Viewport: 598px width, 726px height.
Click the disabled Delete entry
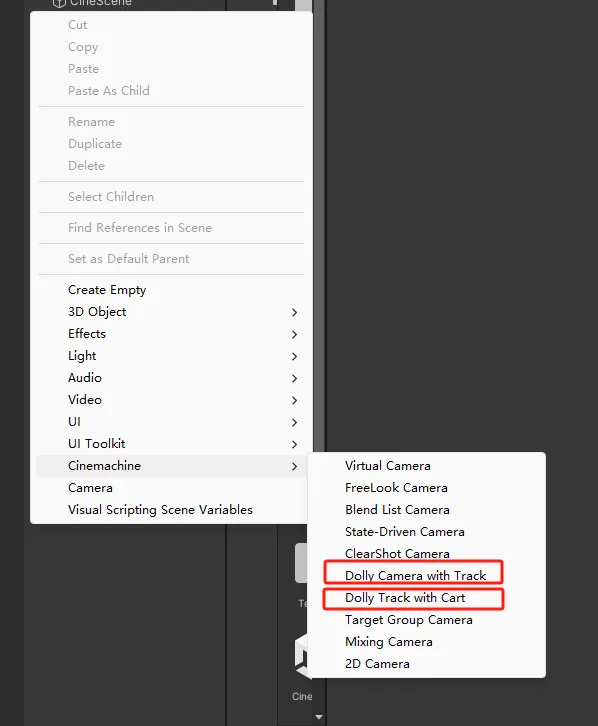point(171,166)
